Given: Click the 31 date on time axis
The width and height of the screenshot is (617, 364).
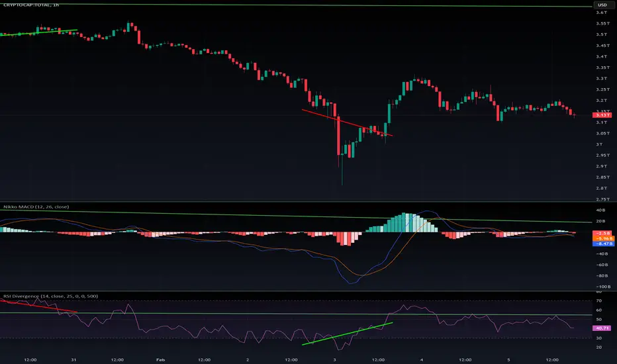Looking at the screenshot, I should coord(73,359).
